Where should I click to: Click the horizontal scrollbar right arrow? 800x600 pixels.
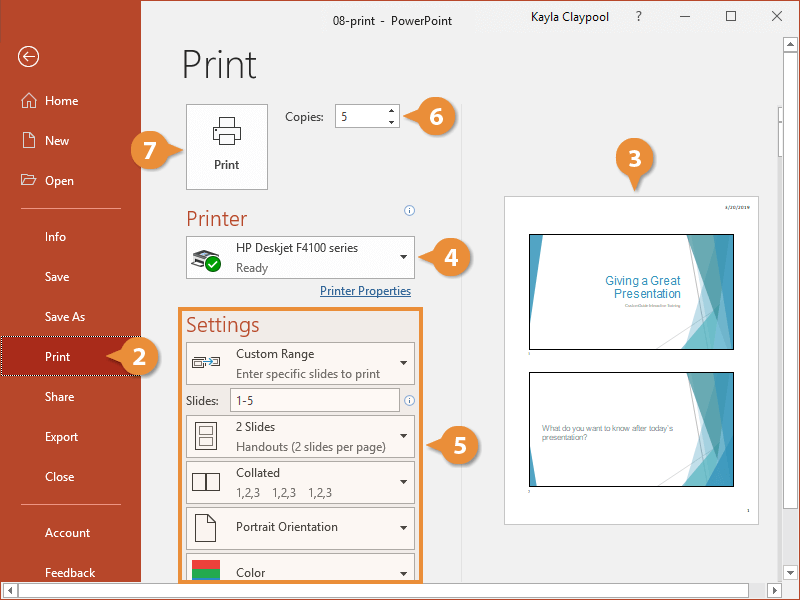(x=775, y=591)
